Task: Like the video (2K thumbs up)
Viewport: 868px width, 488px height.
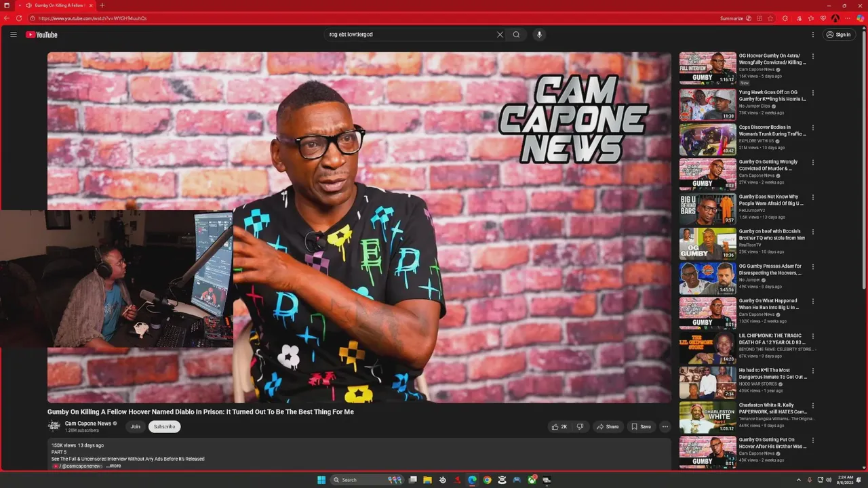Action: [x=559, y=426]
